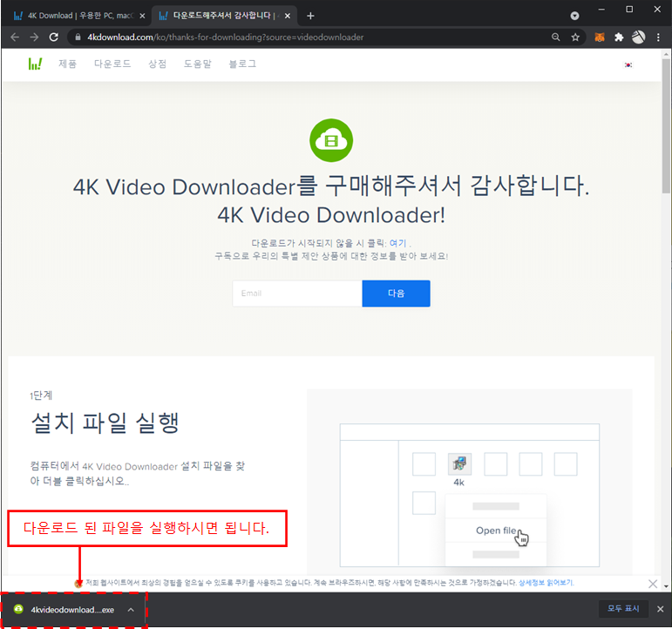This screenshot has width=672, height=629.
Task: Click the zoom magnifier icon in address bar
Action: (x=555, y=37)
